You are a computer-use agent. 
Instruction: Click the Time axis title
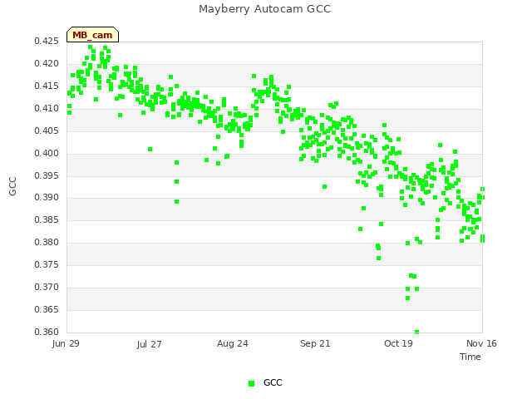coord(470,357)
